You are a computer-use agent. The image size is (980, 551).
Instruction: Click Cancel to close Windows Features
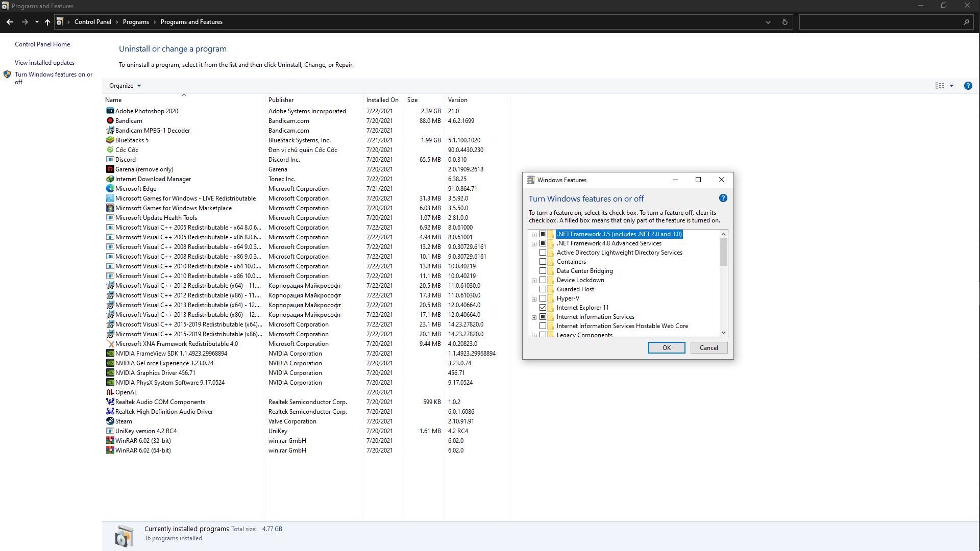pos(709,347)
